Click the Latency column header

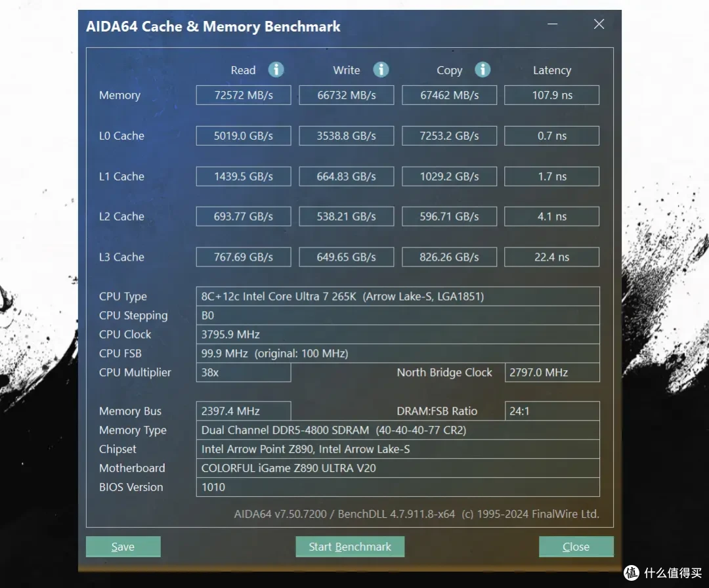point(552,70)
